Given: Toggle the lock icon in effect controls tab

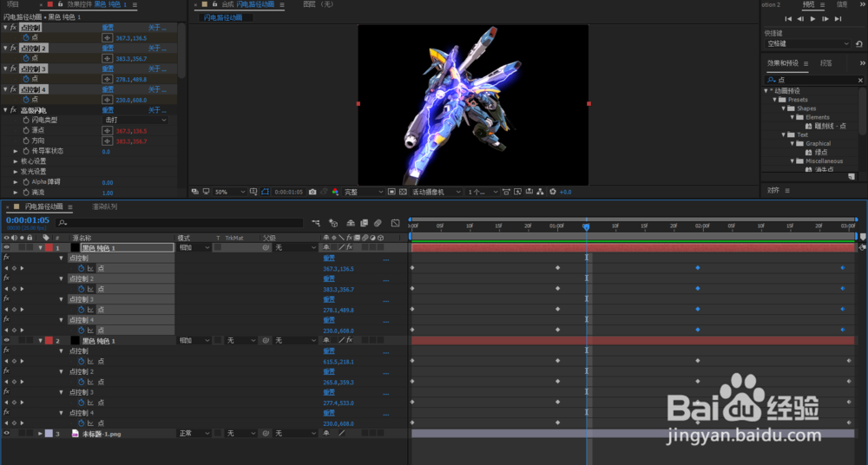Looking at the screenshot, I should tap(60, 4).
